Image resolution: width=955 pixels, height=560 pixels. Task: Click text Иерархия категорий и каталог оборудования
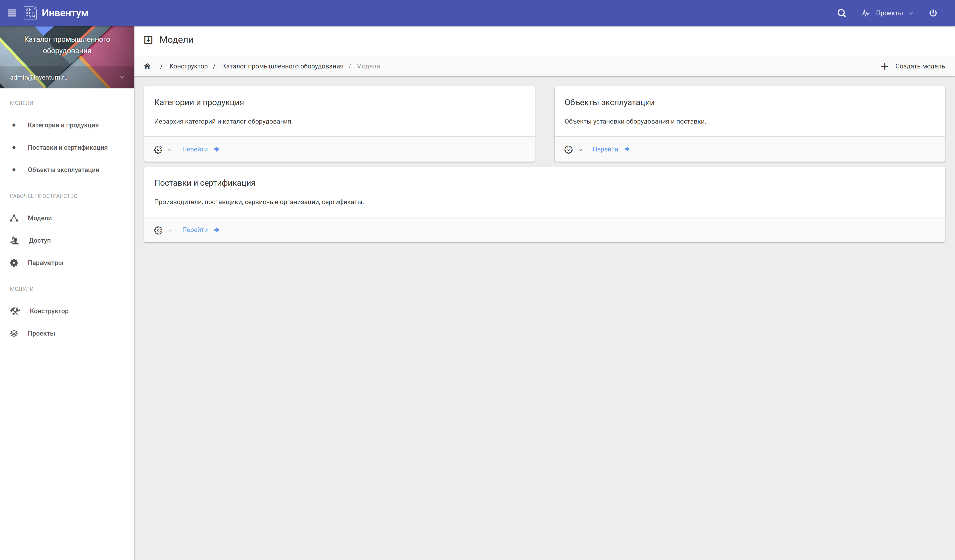[x=223, y=122]
